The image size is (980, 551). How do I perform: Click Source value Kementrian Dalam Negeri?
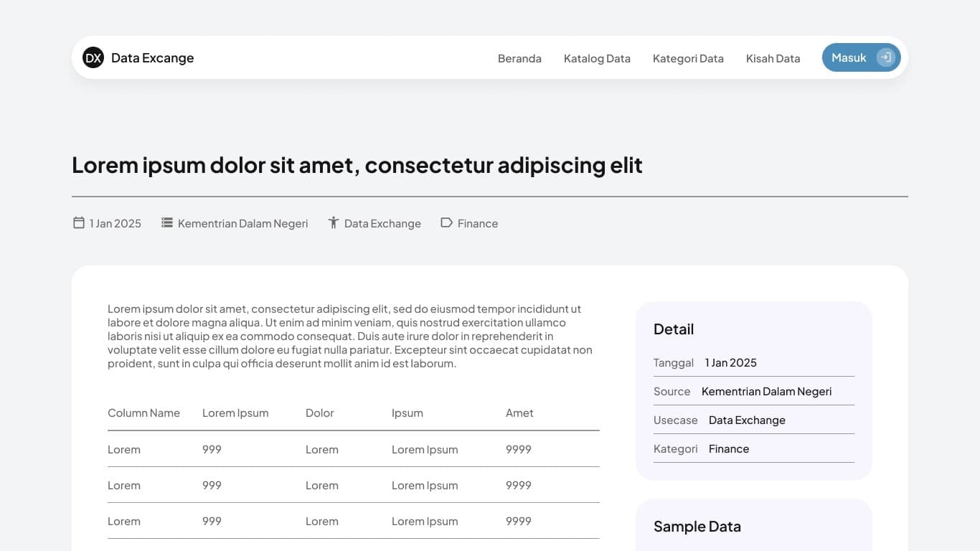pos(767,391)
